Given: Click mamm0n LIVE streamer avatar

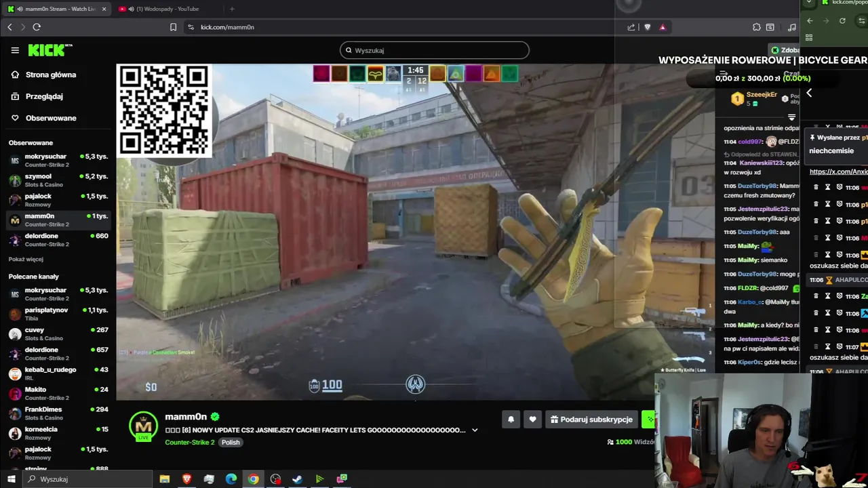Looking at the screenshot, I should tap(143, 426).
